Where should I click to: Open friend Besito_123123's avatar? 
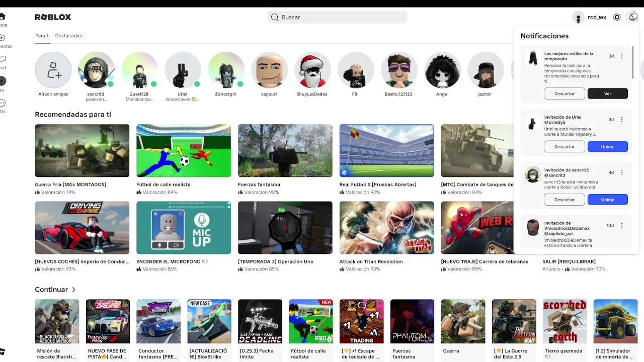point(398,70)
